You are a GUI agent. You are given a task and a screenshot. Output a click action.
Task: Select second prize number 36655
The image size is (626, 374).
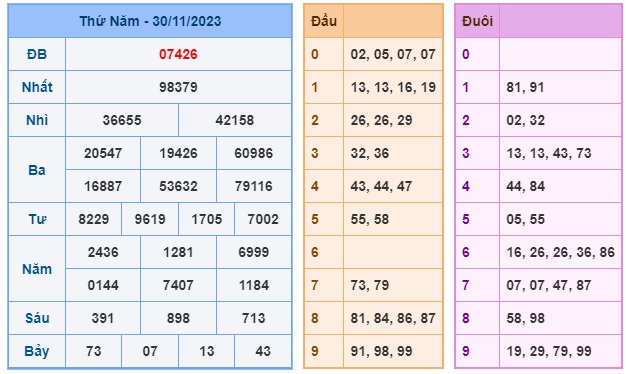click(122, 120)
